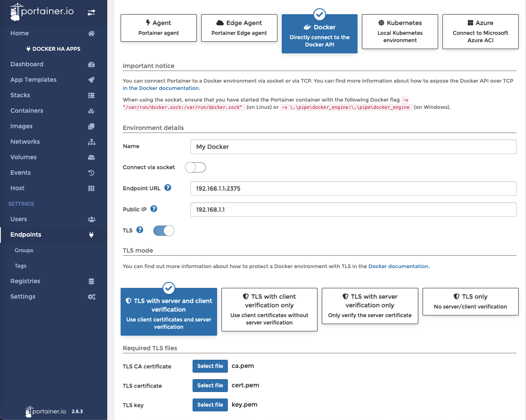Choose the TLS only mode
Image resolution: width=526 pixels, height=420 pixels.
[470, 302]
